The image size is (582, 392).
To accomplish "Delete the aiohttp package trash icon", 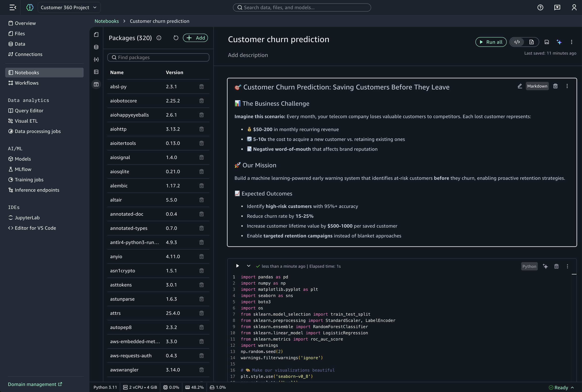I will click(201, 129).
